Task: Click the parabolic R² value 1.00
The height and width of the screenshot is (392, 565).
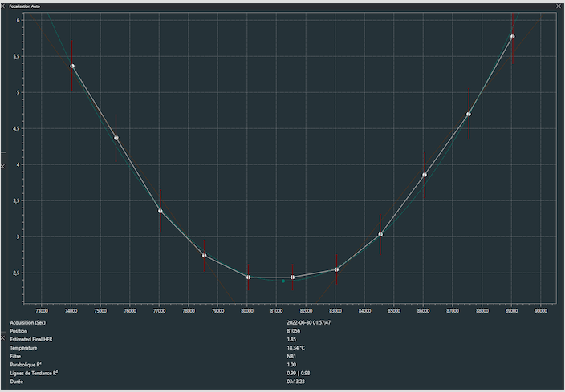Action: point(291,365)
